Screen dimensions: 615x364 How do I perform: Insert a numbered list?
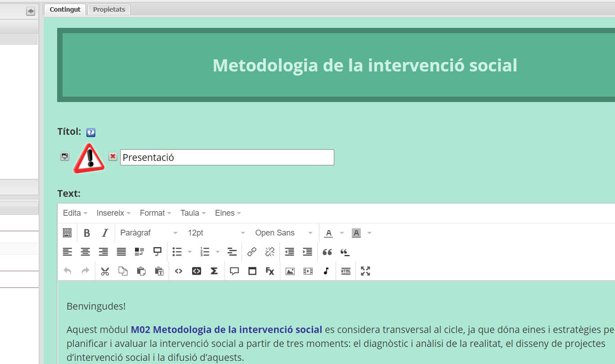point(205,252)
